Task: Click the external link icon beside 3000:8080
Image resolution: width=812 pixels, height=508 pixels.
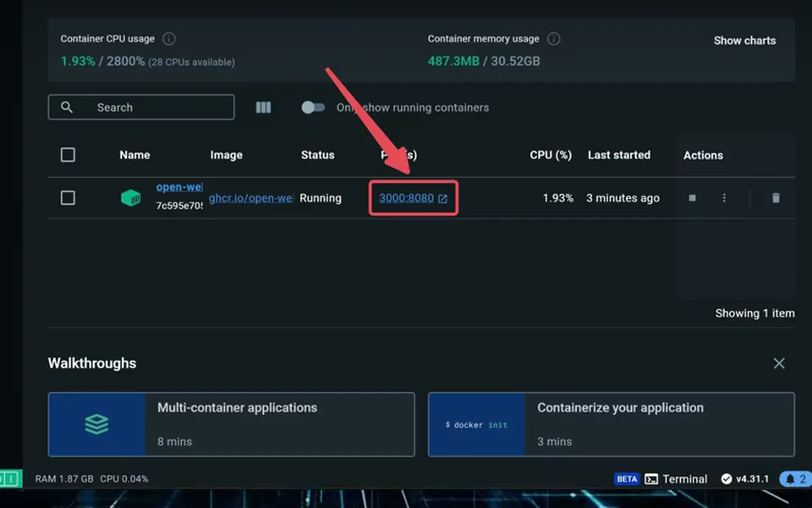Action: pyautogui.click(x=442, y=198)
